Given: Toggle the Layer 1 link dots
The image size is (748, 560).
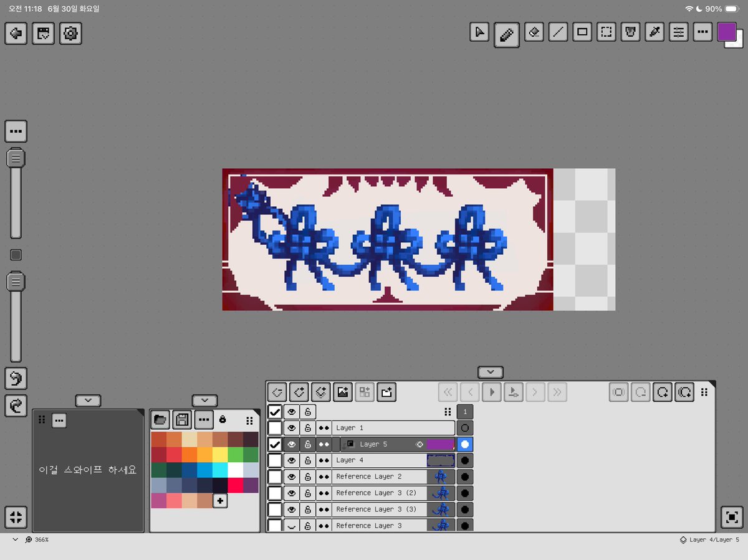Looking at the screenshot, I should pos(324,428).
